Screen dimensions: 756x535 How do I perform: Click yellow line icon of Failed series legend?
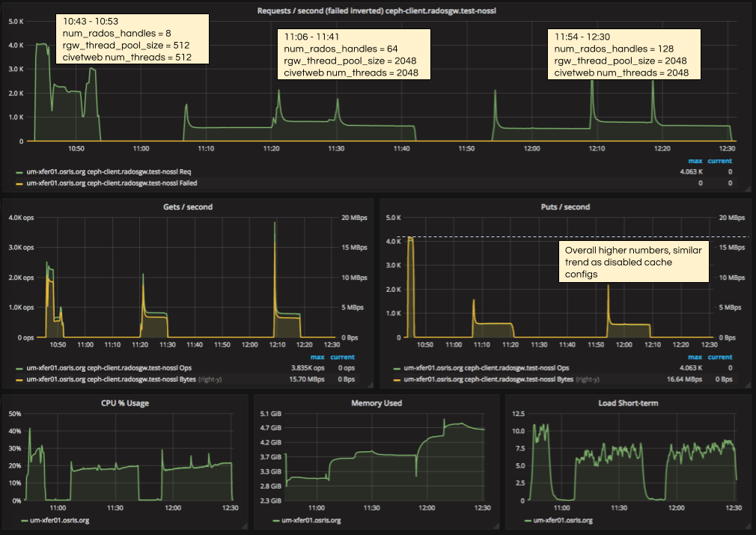19,183
